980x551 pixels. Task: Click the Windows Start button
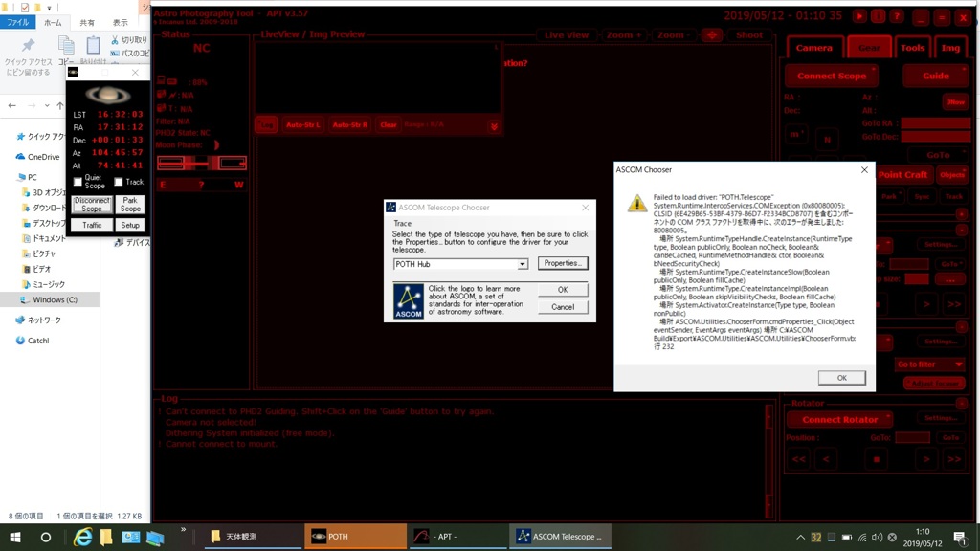coord(15,537)
